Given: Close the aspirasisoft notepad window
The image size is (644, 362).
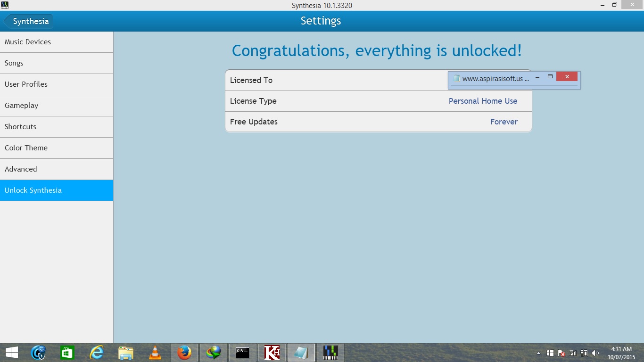Looking at the screenshot, I should [567, 77].
